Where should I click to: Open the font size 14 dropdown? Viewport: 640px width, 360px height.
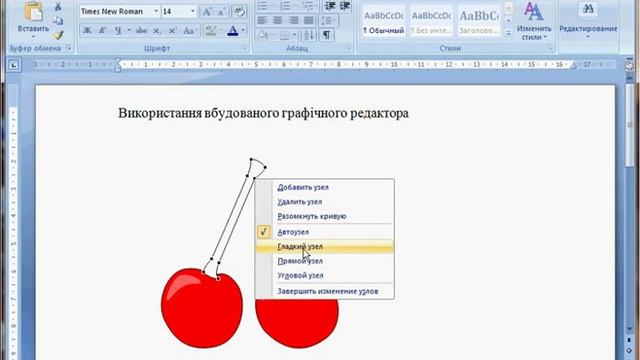pyautogui.click(x=193, y=11)
